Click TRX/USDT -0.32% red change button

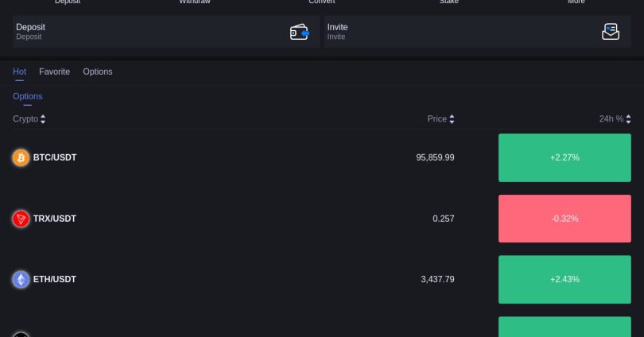pyautogui.click(x=564, y=219)
